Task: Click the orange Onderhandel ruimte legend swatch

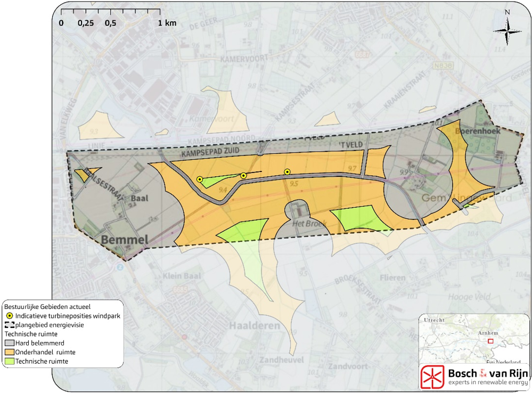Action: pos(10,352)
